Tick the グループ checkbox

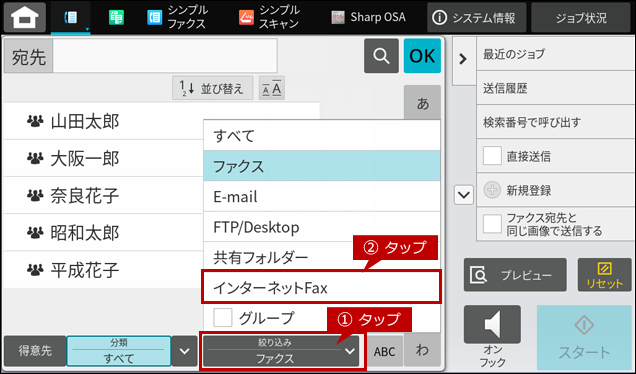coord(223,318)
